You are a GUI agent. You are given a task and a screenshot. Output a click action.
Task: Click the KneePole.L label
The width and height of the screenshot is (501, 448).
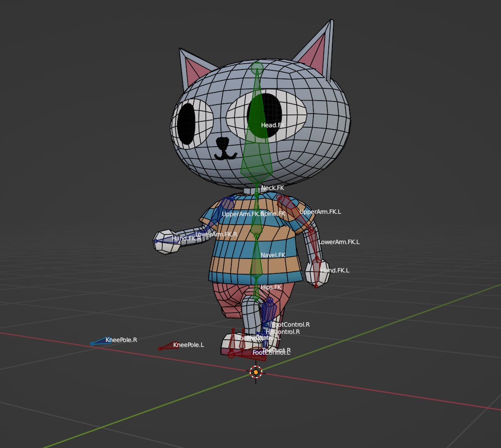pos(188,345)
